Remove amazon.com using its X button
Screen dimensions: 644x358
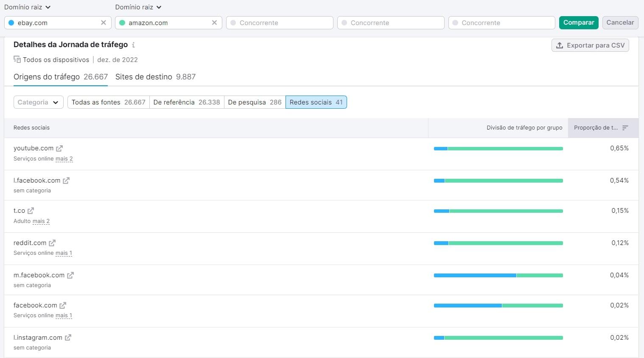tap(214, 23)
